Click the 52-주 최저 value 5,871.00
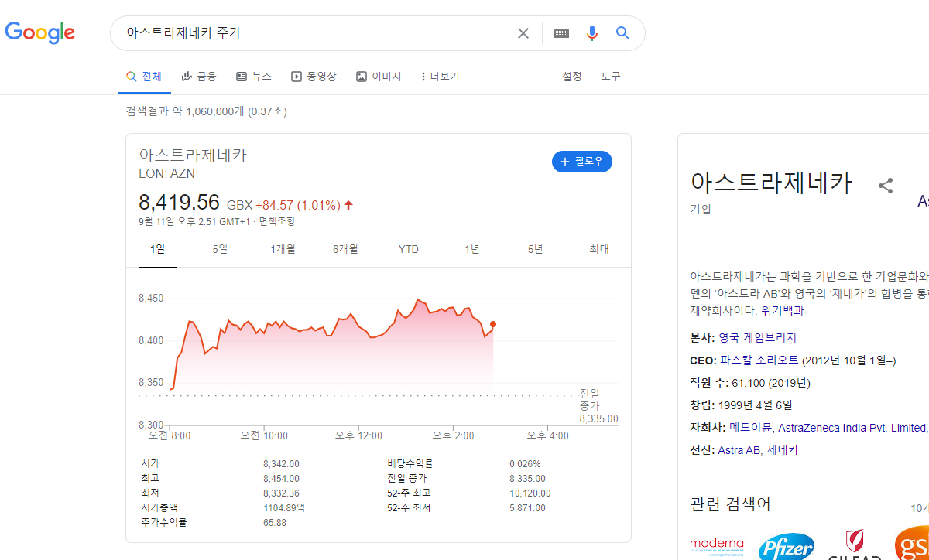Screen dimensions: 929x560 527,508
